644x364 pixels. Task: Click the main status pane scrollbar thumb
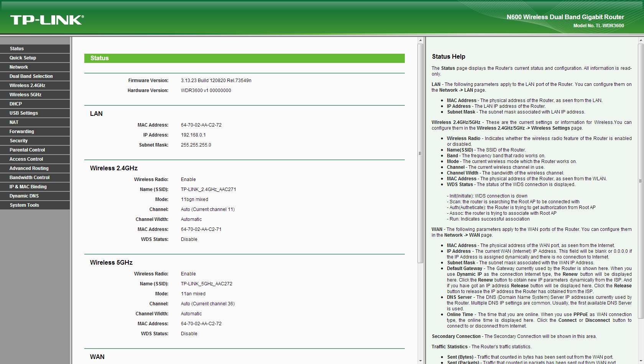(421, 153)
